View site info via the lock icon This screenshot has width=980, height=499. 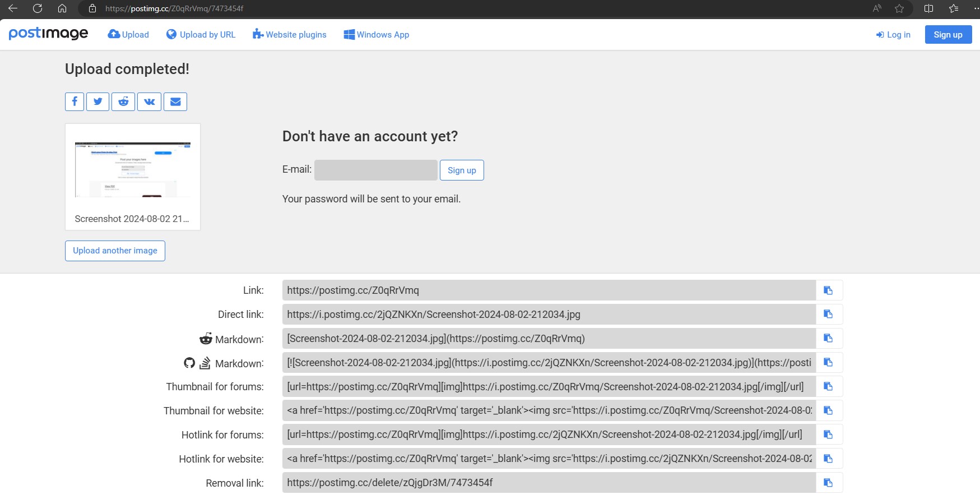[x=92, y=8]
